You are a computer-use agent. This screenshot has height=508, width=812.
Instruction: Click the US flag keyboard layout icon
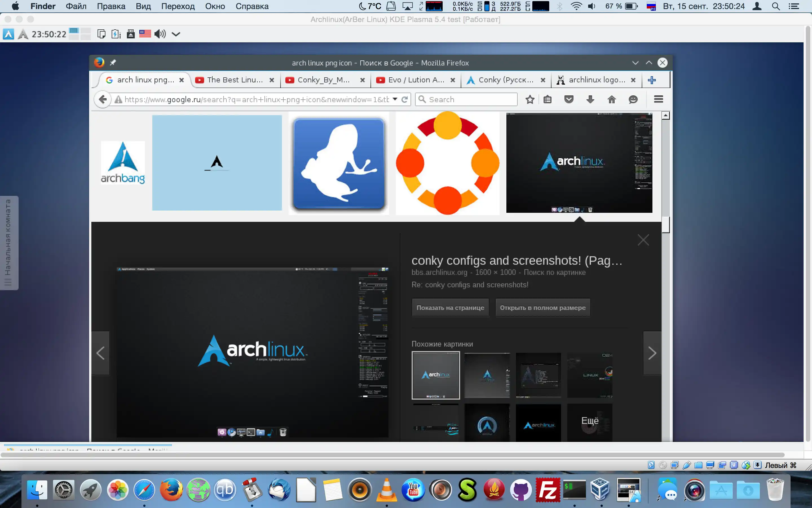(145, 34)
